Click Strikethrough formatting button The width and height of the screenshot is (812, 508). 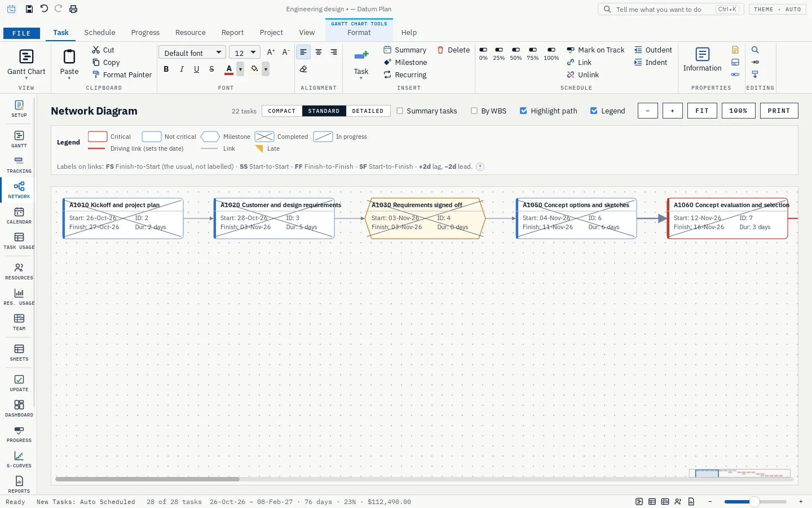211,69
